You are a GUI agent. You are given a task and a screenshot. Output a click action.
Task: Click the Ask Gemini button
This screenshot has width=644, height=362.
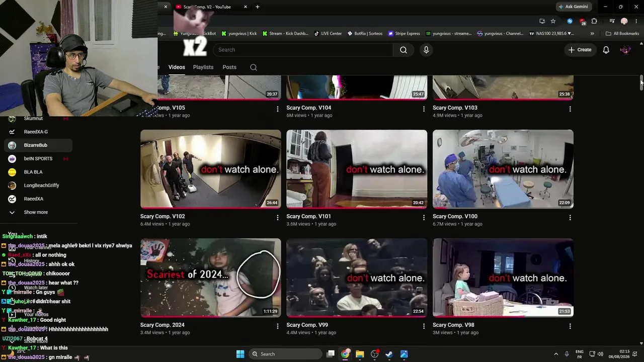573,7
